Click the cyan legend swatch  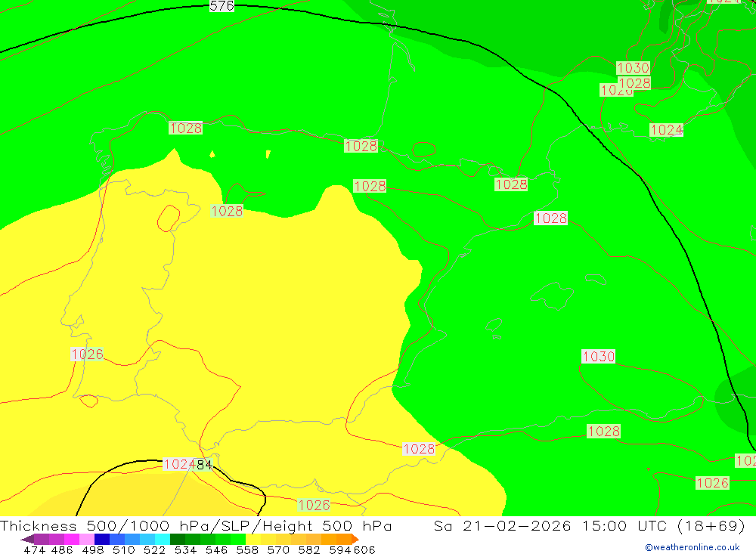[x=163, y=539]
